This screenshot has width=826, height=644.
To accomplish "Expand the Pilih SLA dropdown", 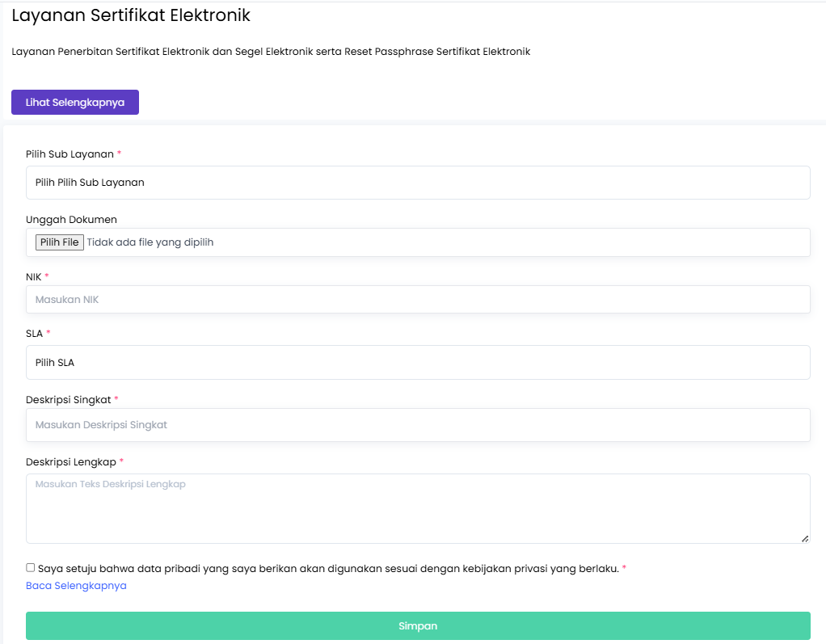I will (x=417, y=363).
